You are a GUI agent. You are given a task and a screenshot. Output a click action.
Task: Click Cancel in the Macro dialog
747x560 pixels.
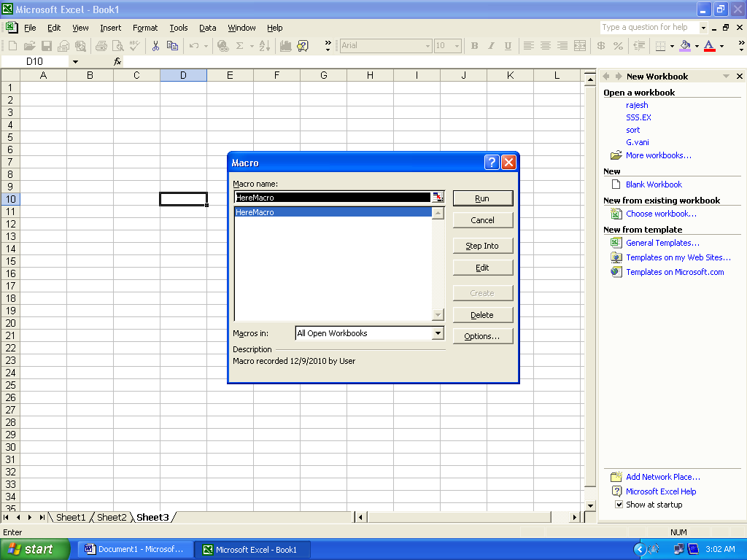click(x=483, y=220)
